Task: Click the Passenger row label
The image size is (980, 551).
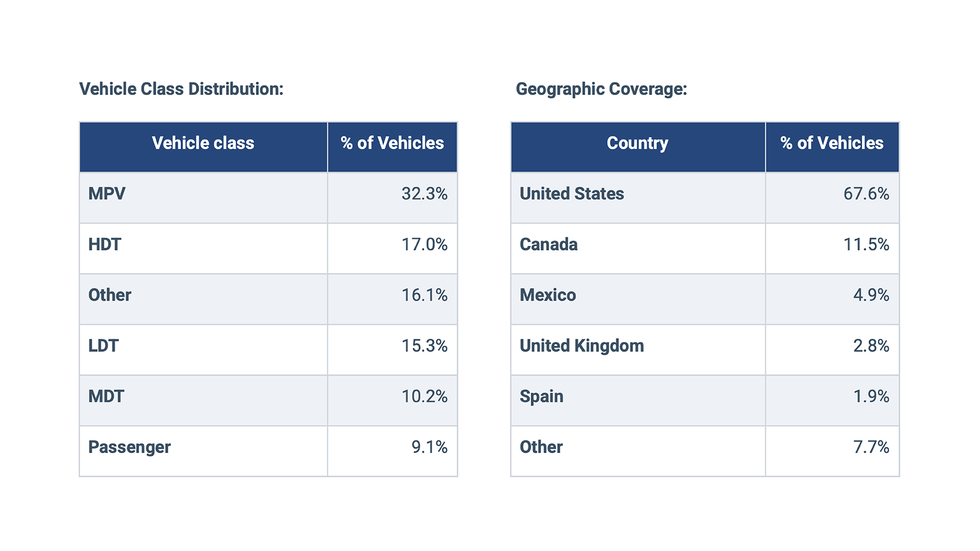Action: point(129,447)
